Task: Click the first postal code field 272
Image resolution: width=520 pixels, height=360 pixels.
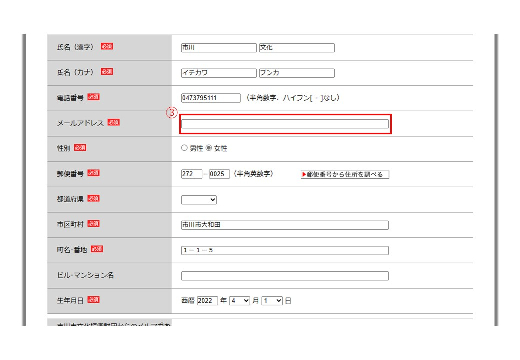Action: click(x=192, y=174)
